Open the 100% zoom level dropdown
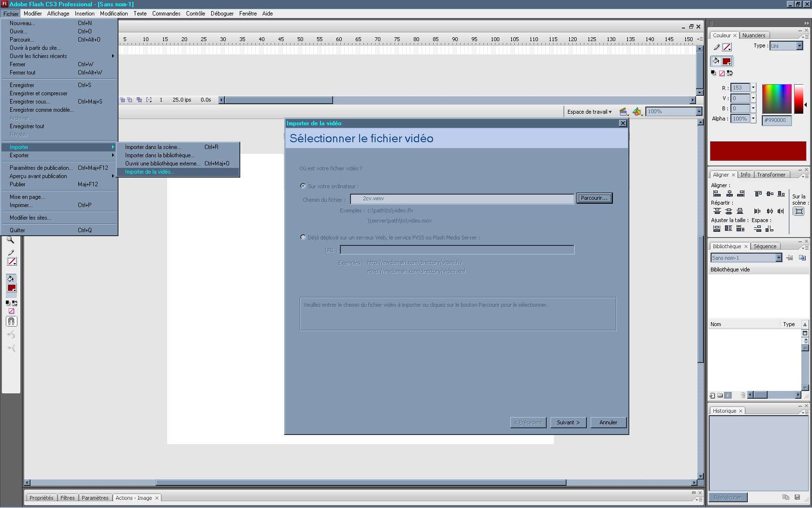812x508 pixels. tap(699, 111)
